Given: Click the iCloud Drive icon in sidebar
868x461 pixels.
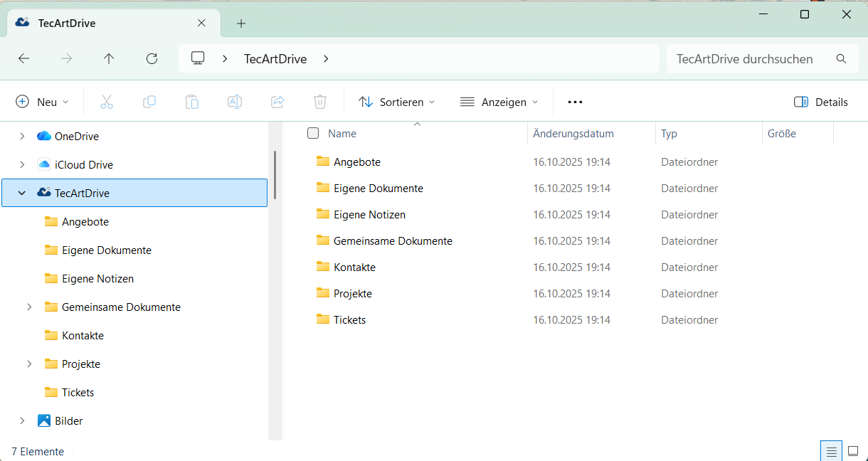Looking at the screenshot, I should (x=44, y=164).
